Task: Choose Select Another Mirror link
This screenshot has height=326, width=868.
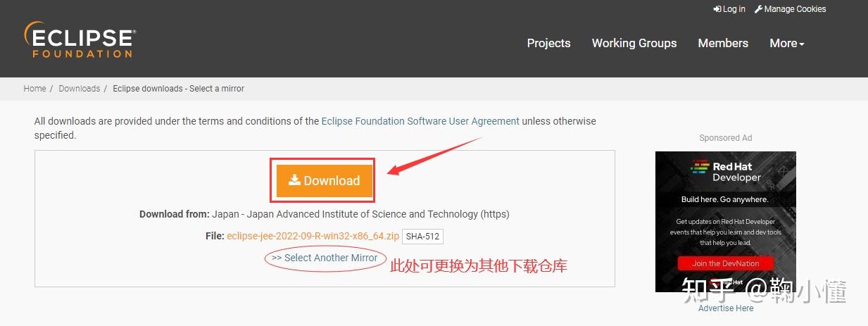Action: tap(325, 258)
